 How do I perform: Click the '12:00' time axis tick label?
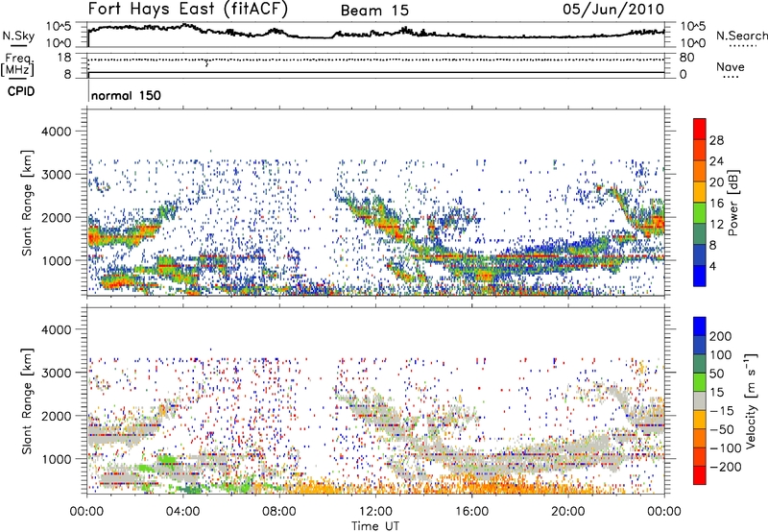click(x=375, y=512)
